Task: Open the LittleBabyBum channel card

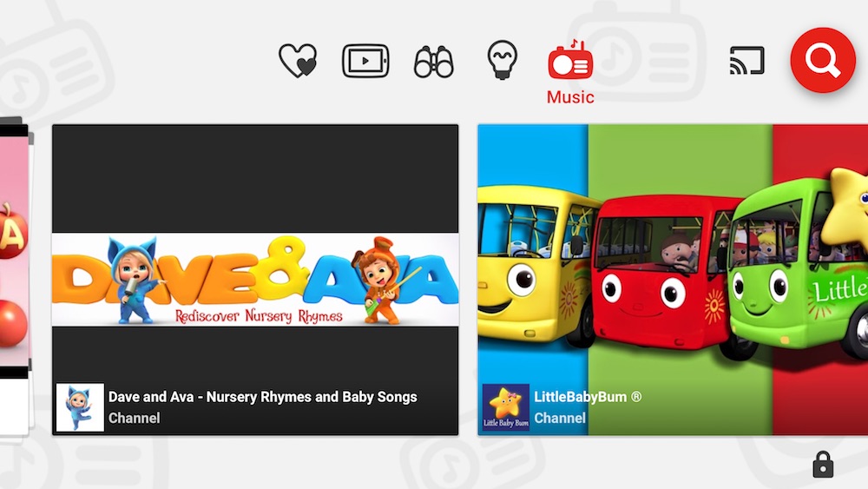Action: pos(673,280)
